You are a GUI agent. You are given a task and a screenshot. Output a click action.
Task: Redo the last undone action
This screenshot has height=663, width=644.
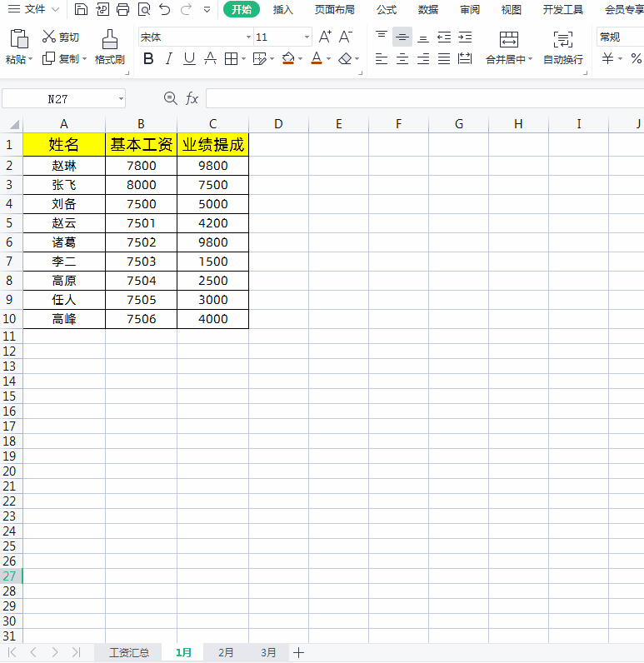(186, 9)
